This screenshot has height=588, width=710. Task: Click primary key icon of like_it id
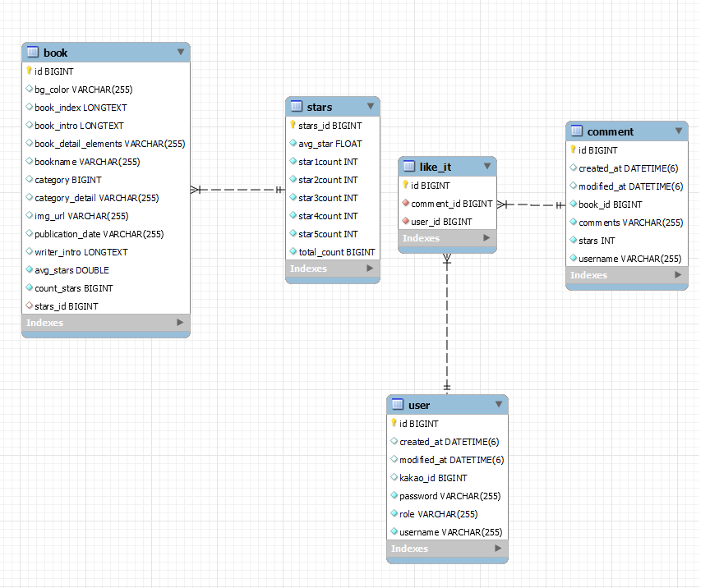click(405, 185)
